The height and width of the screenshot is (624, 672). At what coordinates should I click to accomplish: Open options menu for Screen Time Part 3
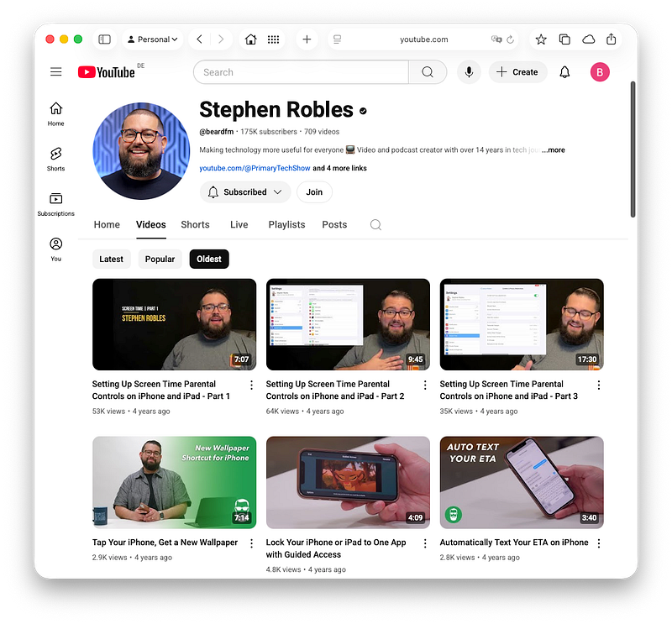click(x=599, y=385)
